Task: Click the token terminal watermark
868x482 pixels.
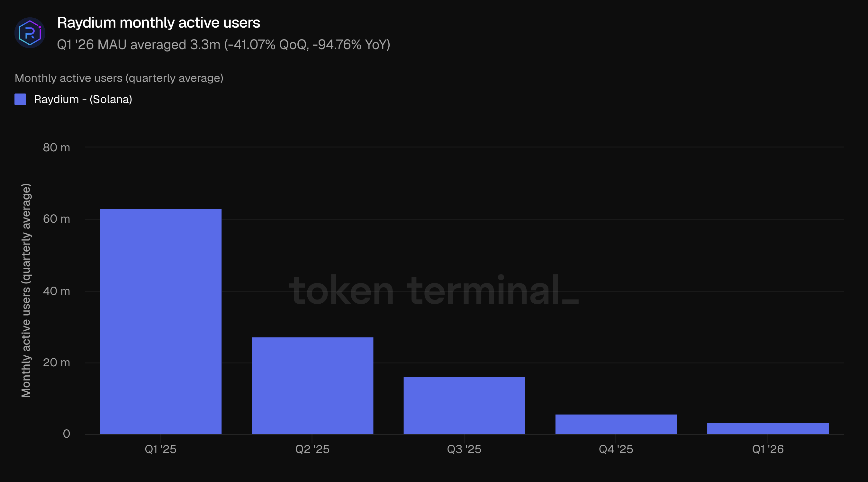Action: pos(434,290)
